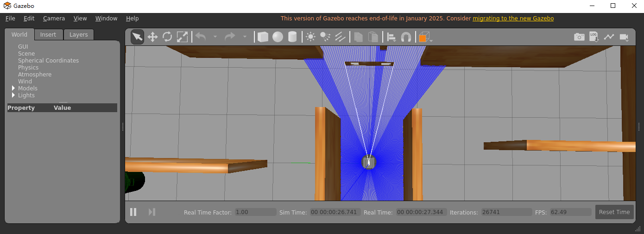Open the Window menu
The height and width of the screenshot is (234, 644).
(106, 19)
